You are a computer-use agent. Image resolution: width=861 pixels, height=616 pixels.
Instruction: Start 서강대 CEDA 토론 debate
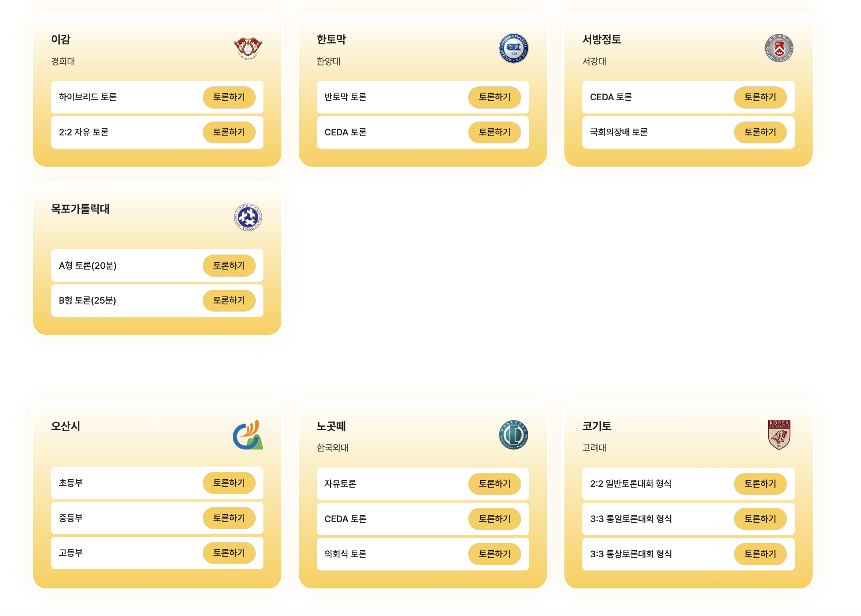point(760,97)
